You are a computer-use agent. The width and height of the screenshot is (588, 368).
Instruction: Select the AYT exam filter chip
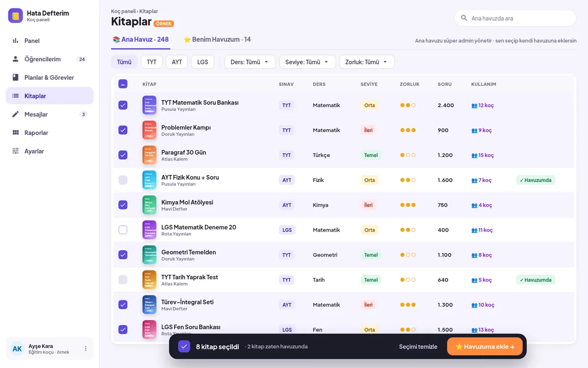(177, 62)
